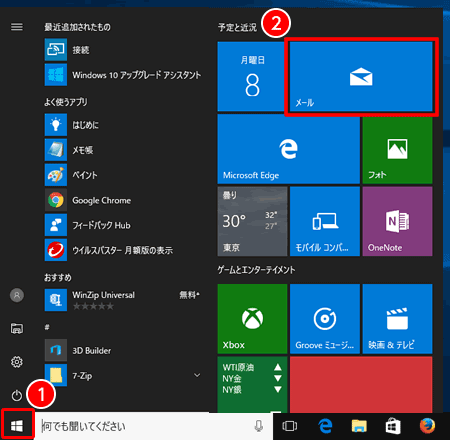Open the calendar tile showing 月曜日 8
This screenshot has width=450, height=440.
(x=252, y=76)
